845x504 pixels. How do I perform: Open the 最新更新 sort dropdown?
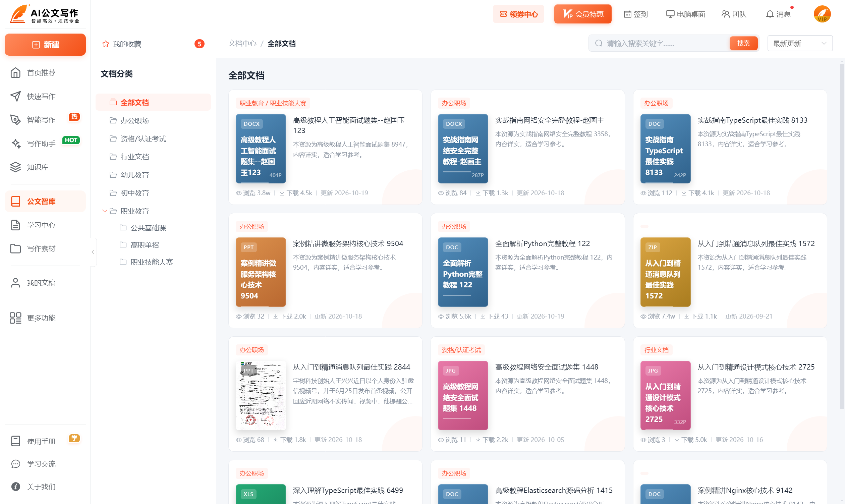pyautogui.click(x=800, y=44)
